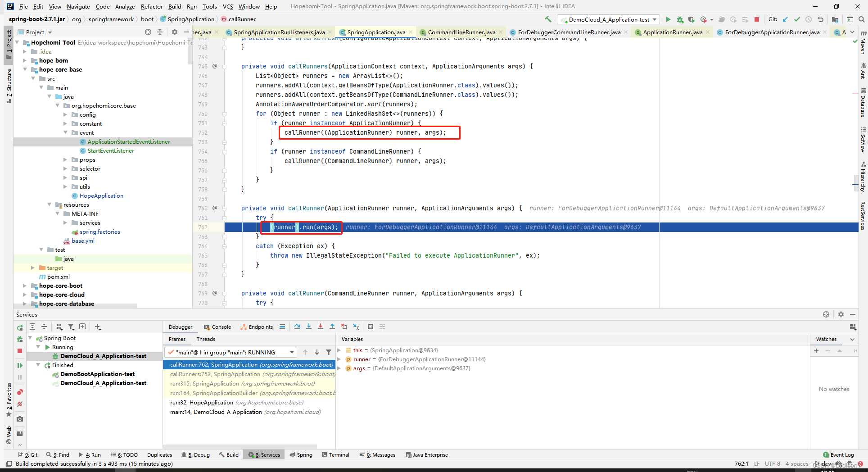Switch to Threads tab
The width and height of the screenshot is (868, 472).
pos(206,339)
